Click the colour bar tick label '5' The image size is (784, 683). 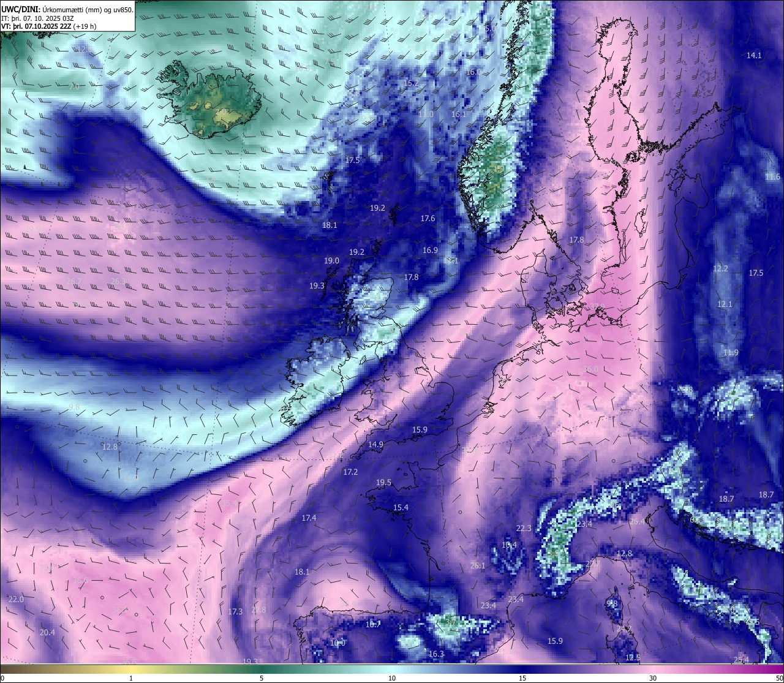click(x=262, y=678)
